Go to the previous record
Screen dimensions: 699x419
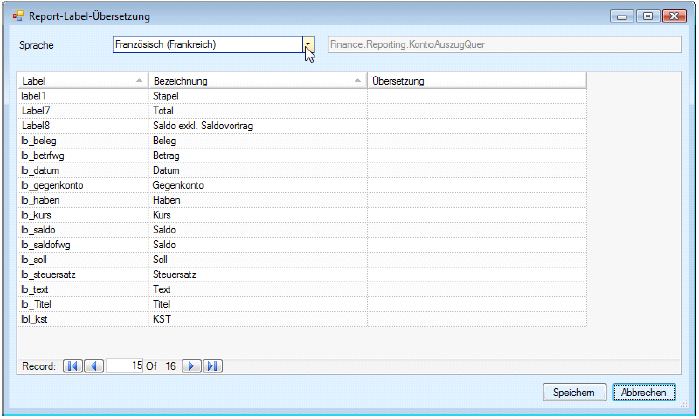pyautogui.click(x=94, y=366)
